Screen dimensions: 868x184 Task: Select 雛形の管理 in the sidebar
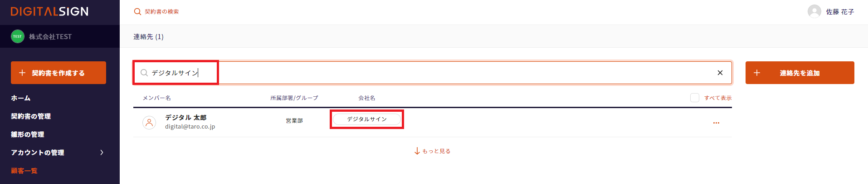(x=28, y=134)
